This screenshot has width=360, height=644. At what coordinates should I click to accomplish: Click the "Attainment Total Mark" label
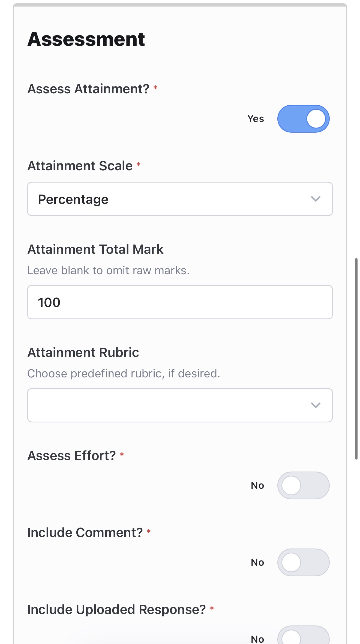95,249
